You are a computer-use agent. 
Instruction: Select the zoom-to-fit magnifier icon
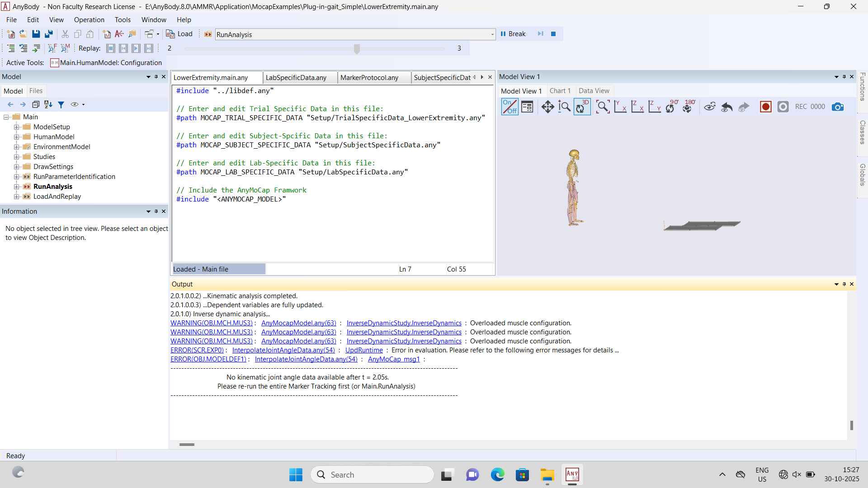(602, 107)
